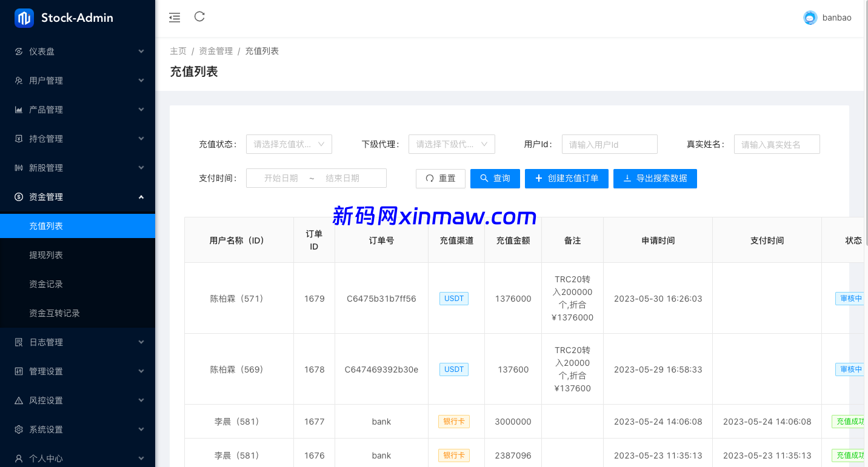This screenshot has width=868, height=467.
Task: Select 资金记录 in the sidebar
Action: tap(46, 284)
